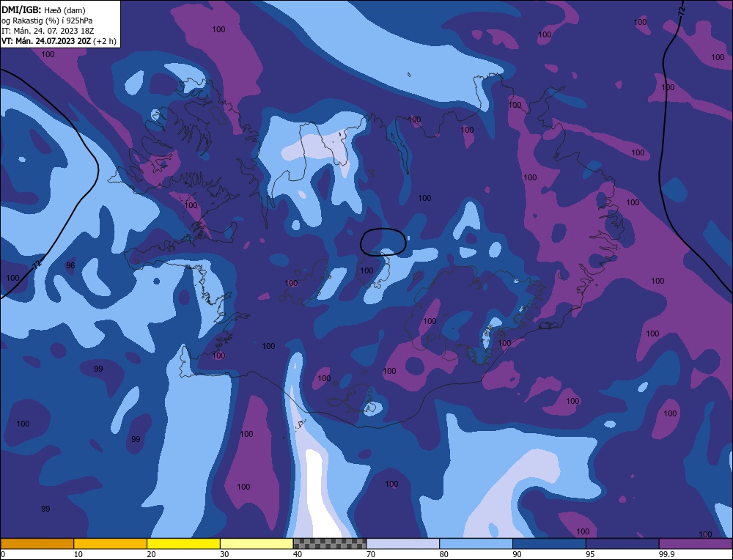733x560 pixels.
Task: Pick the light blue 80–90 legend swatch
Action: pyautogui.click(x=476, y=544)
